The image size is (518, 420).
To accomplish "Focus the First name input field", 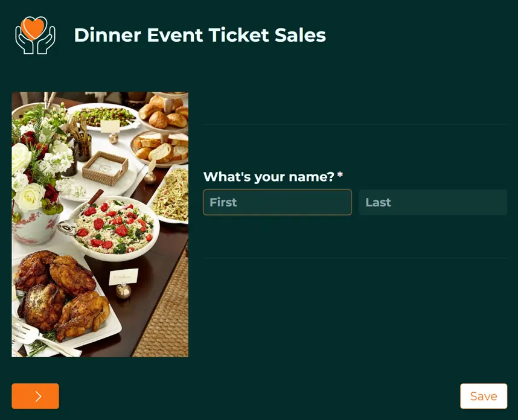I will pyautogui.click(x=277, y=202).
